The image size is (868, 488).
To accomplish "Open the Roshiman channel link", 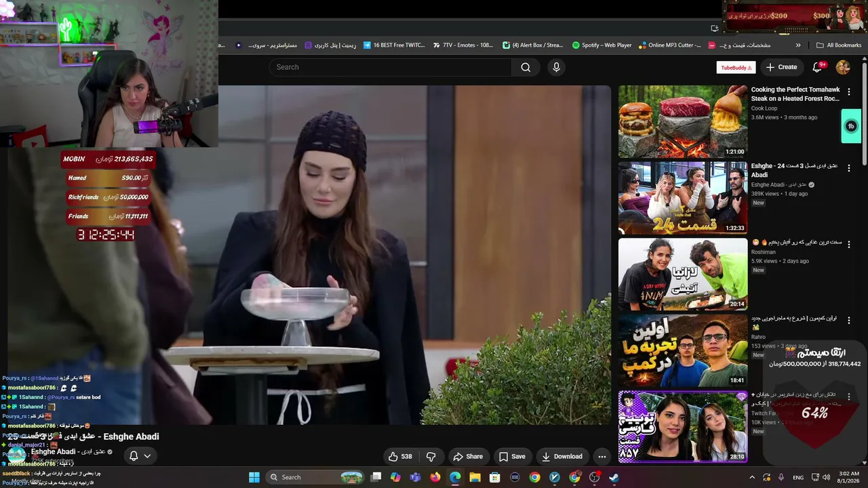I will coord(763,252).
